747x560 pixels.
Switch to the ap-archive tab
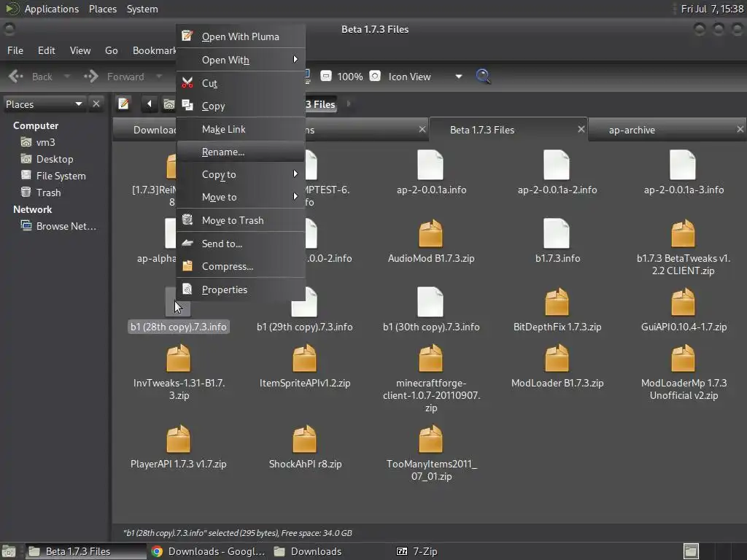pos(632,130)
